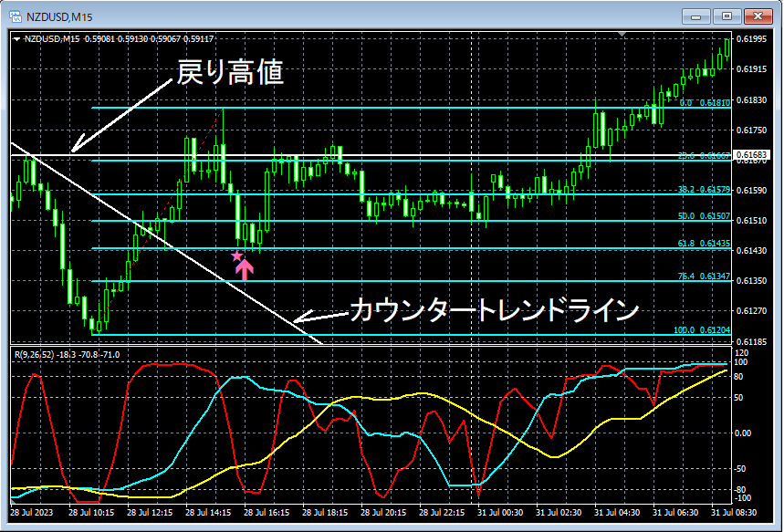
Task: Click the pink up arrow marker
Action: (x=245, y=269)
